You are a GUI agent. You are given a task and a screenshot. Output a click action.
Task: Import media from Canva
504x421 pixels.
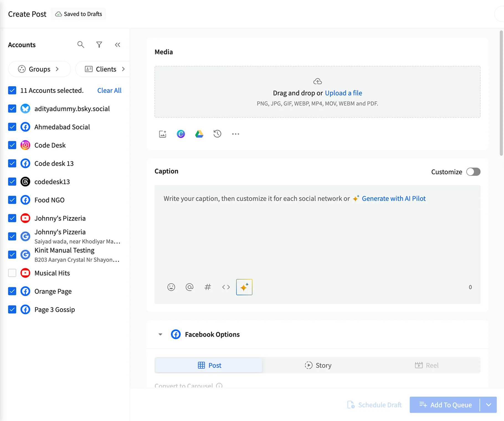click(181, 134)
